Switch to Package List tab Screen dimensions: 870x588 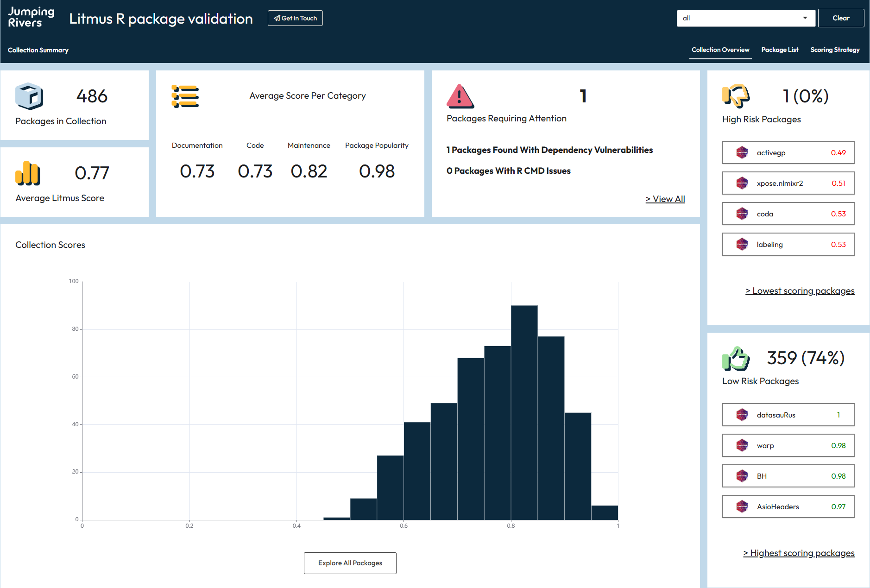(x=780, y=50)
